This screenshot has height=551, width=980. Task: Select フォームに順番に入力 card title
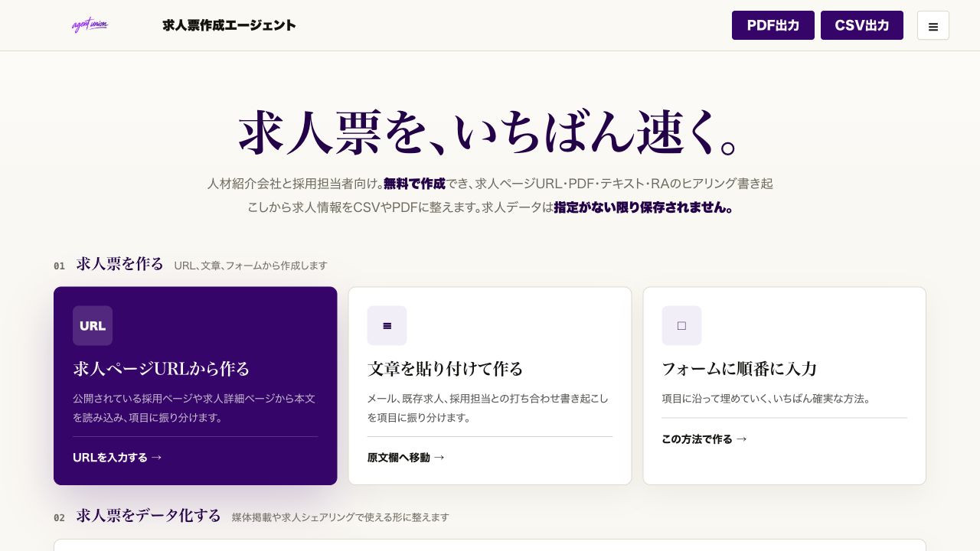click(740, 368)
